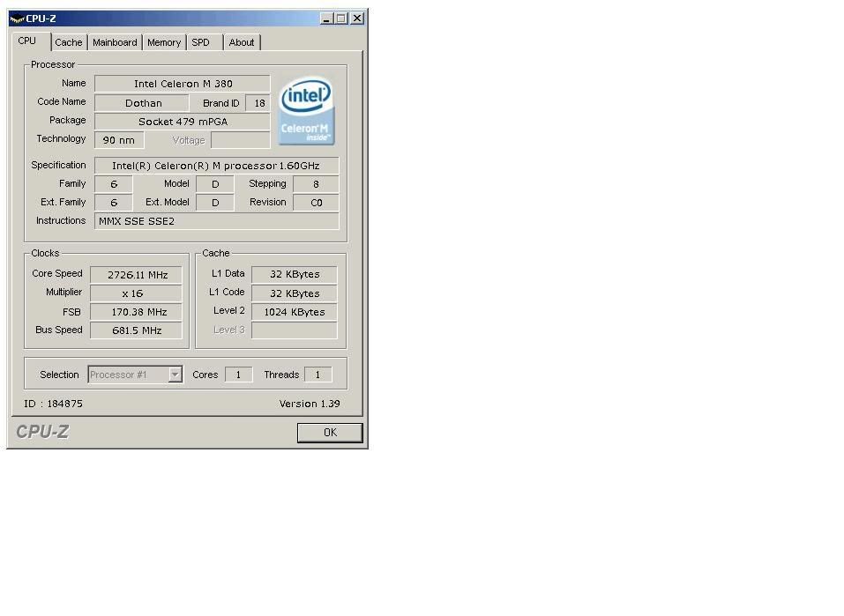The image size is (844, 616).
Task: Click the Instructions field MMX SSE SSE2
Action: click(217, 221)
